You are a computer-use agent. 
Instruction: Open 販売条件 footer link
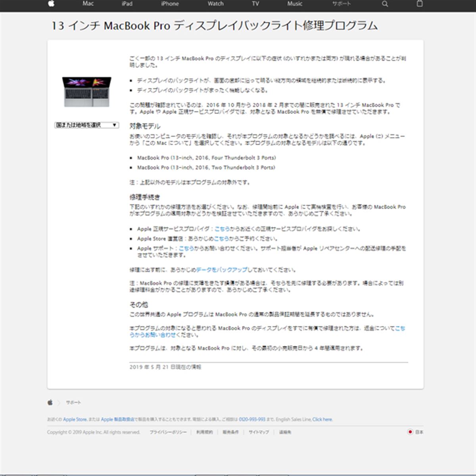230,432
